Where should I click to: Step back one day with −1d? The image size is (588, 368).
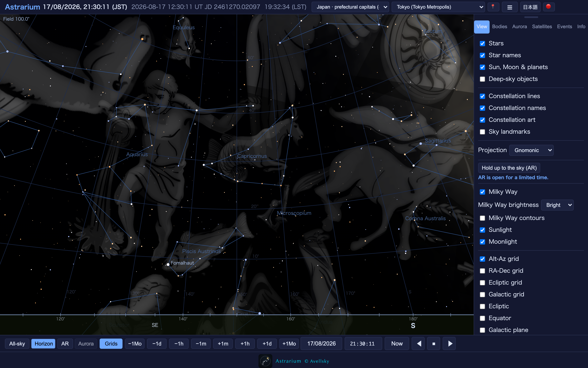click(157, 343)
